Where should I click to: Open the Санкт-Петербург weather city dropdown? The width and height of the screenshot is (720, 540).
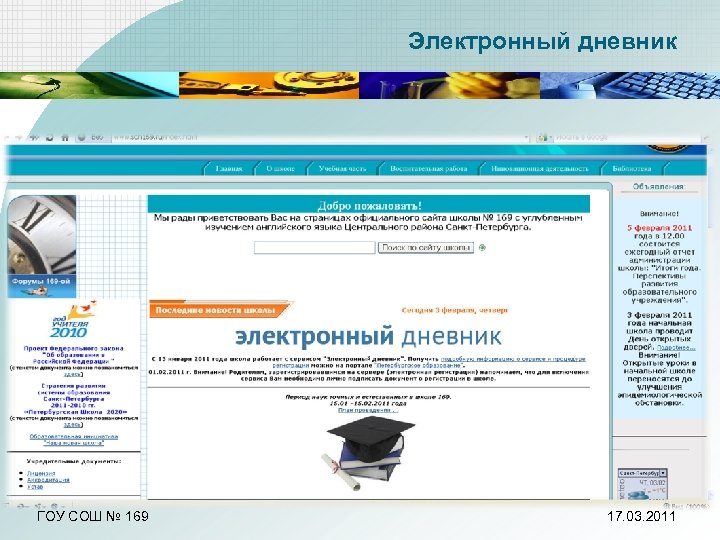[642, 472]
